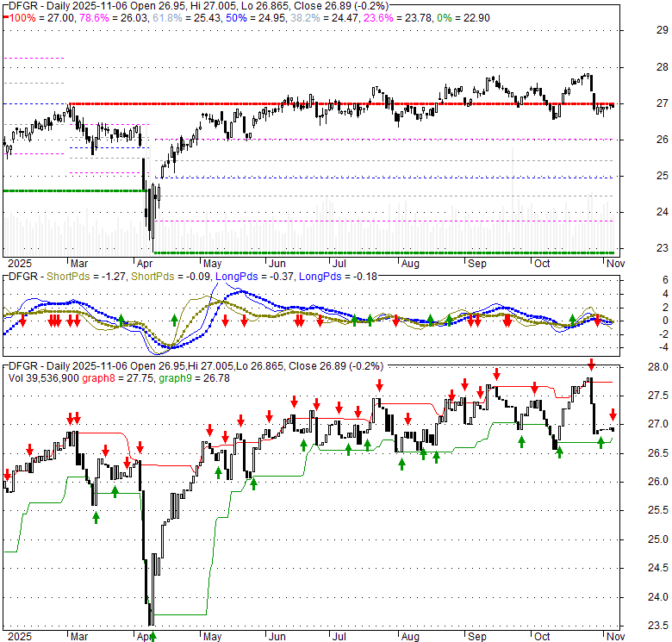Screen dimensions: 672x642
Task: Click the 'Vol 39,536,900' volume readout
Action: coord(44,378)
